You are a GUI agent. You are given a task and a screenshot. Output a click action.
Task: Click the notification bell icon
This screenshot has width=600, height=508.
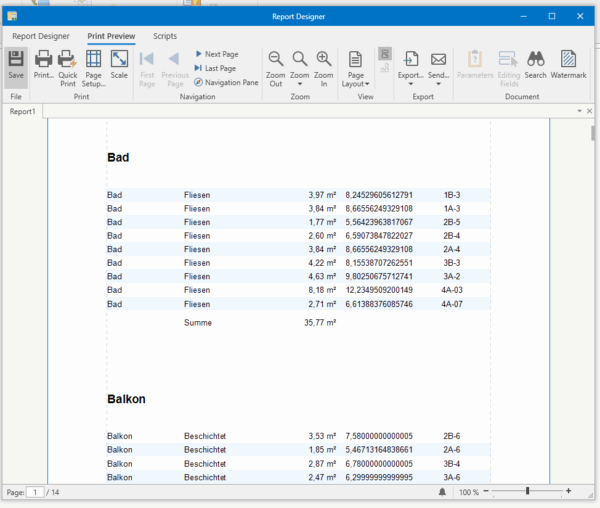(442, 492)
